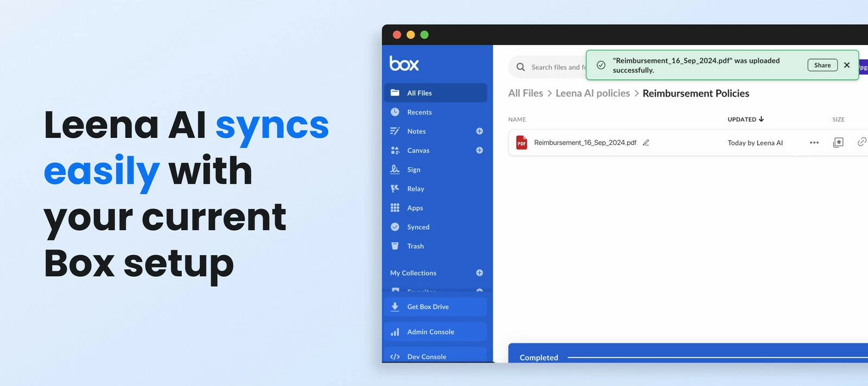Open Reimbursement_16_Sep_2024.pdf file
Image resolution: width=868 pixels, height=386 pixels.
pos(585,143)
